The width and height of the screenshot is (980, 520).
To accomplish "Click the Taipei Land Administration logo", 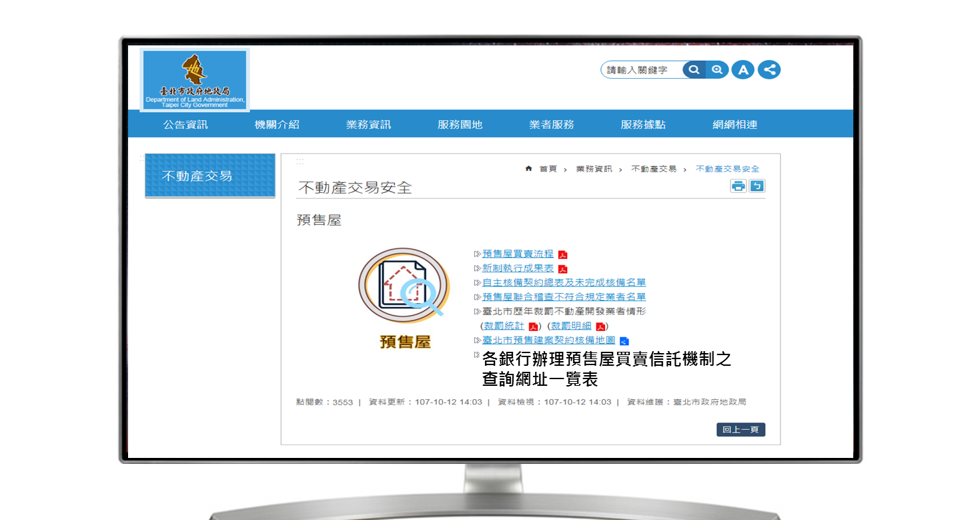I will click(195, 80).
